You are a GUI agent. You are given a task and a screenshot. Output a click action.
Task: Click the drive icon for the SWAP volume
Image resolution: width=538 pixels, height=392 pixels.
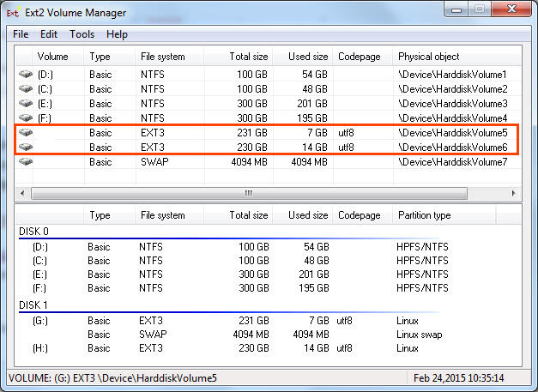click(x=26, y=161)
